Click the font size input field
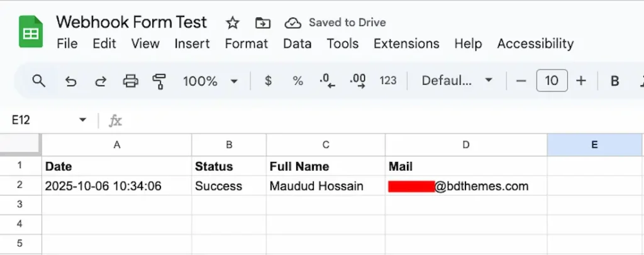 552,80
